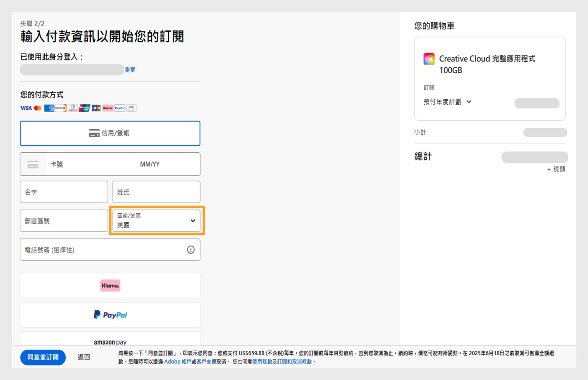Focus the 姓氏 last name field
588x380 pixels.
coord(156,192)
